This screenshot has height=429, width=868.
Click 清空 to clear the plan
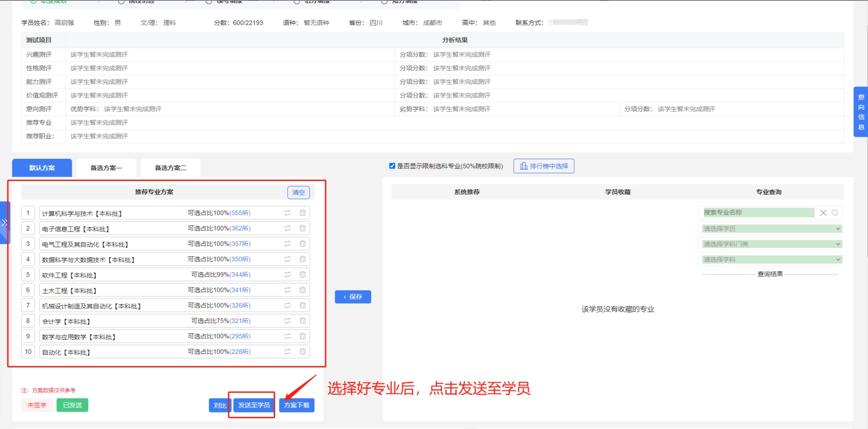[x=298, y=193]
